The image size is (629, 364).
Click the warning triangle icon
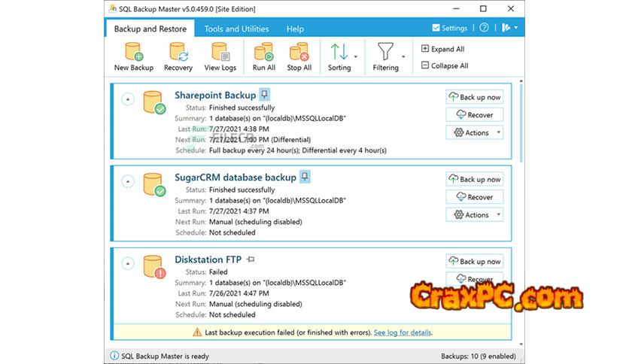[x=197, y=332]
